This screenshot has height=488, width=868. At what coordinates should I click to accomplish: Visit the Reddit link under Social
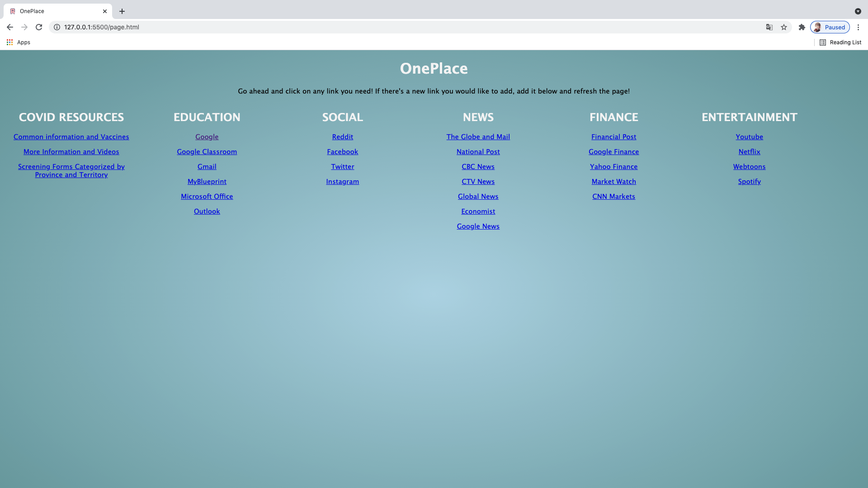click(x=343, y=137)
